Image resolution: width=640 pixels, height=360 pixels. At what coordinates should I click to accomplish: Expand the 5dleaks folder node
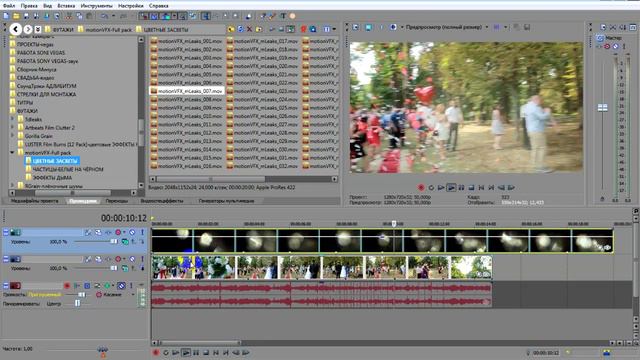12,119
